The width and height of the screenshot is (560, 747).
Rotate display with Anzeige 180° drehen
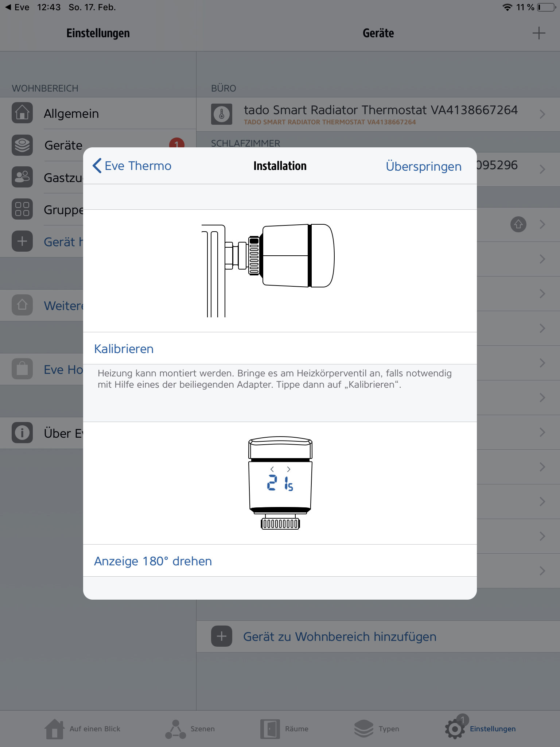[280, 561]
